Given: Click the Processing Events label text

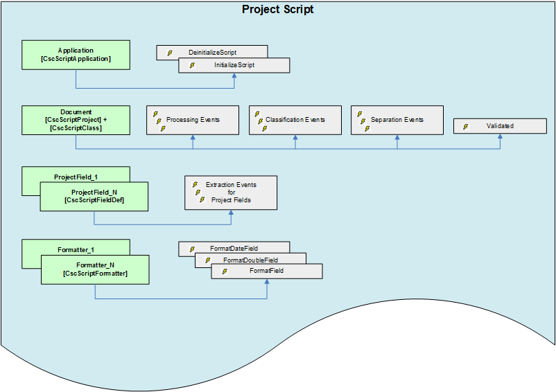Looking at the screenshot, I should pyautogui.click(x=193, y=120).
